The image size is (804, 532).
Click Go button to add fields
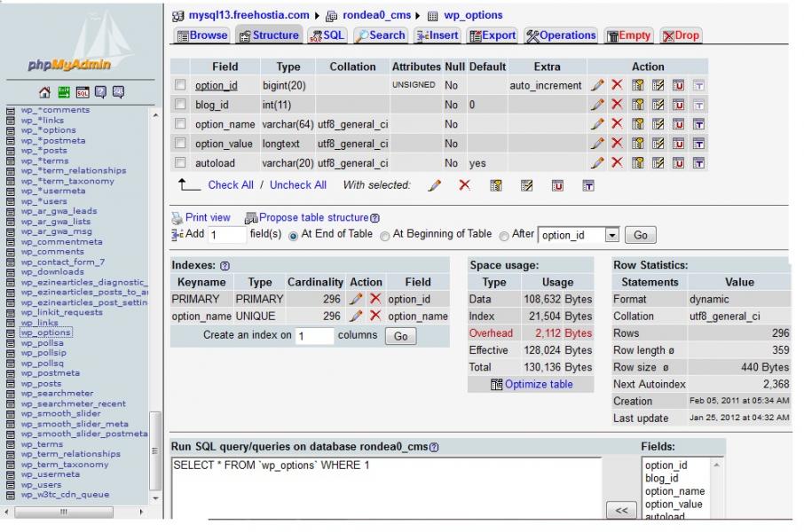point(641,235)
